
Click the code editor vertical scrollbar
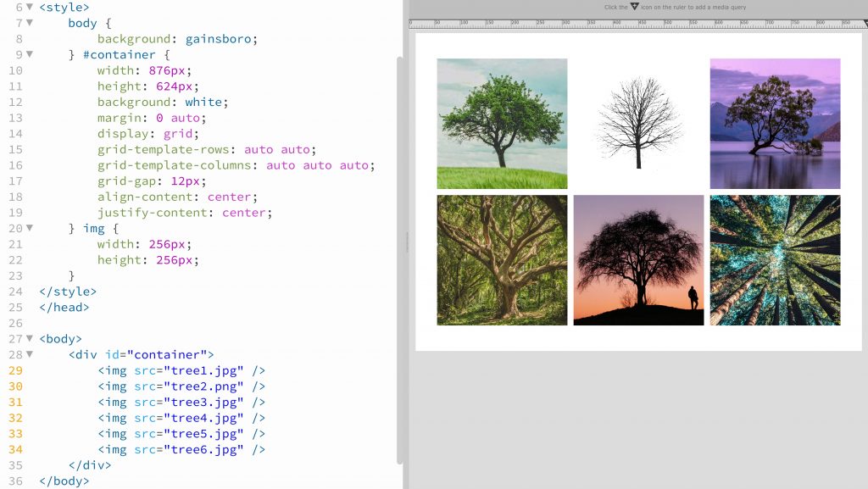[400, 260]
